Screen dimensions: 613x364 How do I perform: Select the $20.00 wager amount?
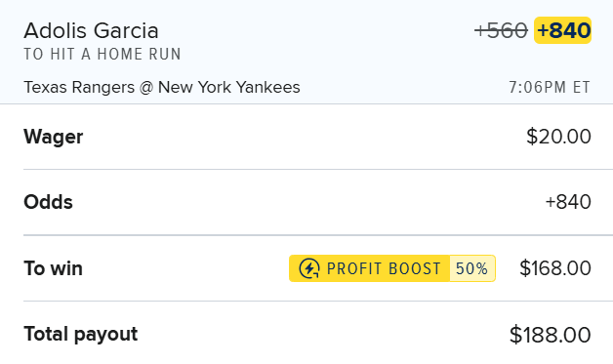click(x=558, y=137)
